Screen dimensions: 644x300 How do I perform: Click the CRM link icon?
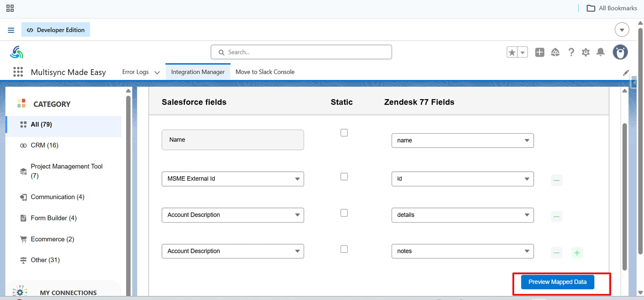pos(23,145)
